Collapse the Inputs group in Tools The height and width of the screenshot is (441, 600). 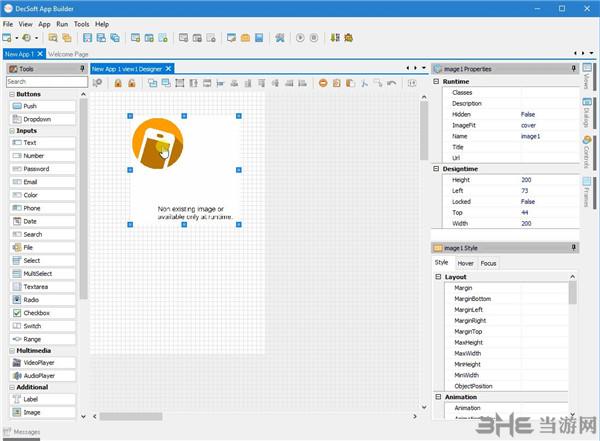tap(12, 131)
